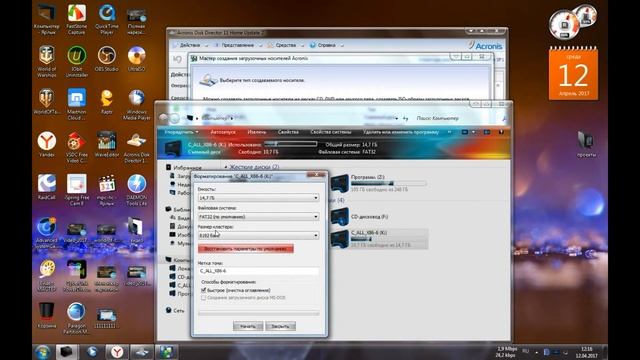Switch to media player taskbar button

pos(92,352)
